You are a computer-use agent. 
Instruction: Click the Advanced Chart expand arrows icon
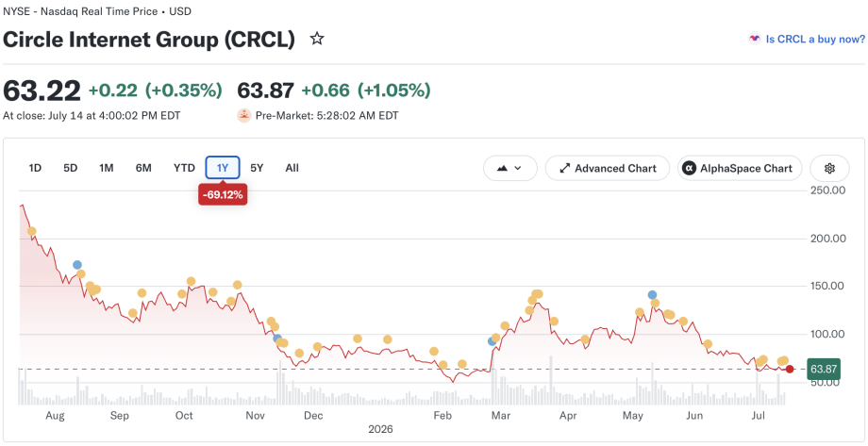tap(565, 168)
